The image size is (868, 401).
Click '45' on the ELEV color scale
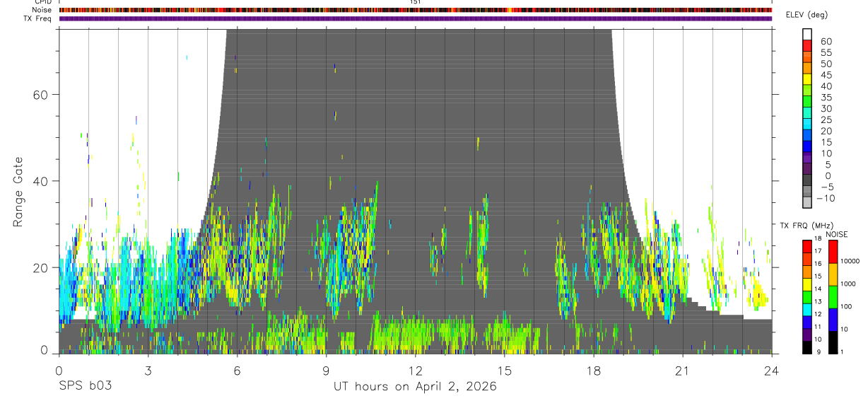[x=826, y=75]
